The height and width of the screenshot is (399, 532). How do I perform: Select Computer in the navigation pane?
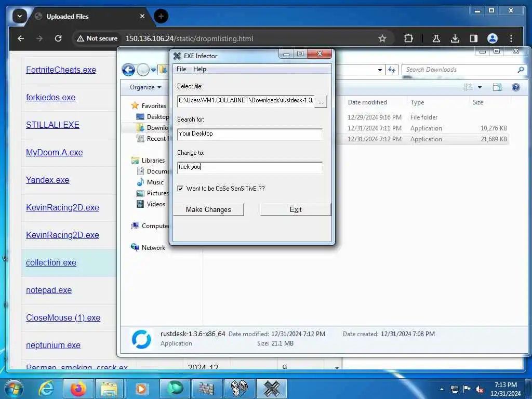pyautogui.click(x=150, y=225)
